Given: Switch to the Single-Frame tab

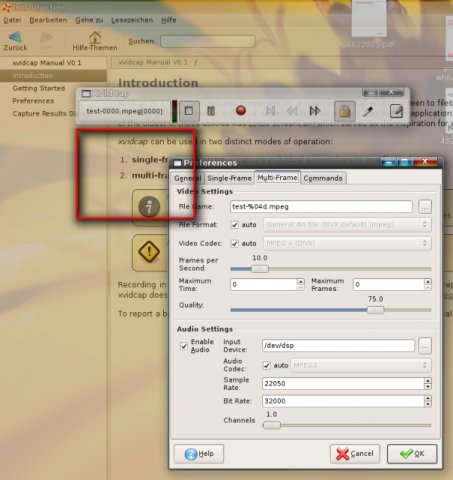Looking at the screenshot, I should [229, 178].
